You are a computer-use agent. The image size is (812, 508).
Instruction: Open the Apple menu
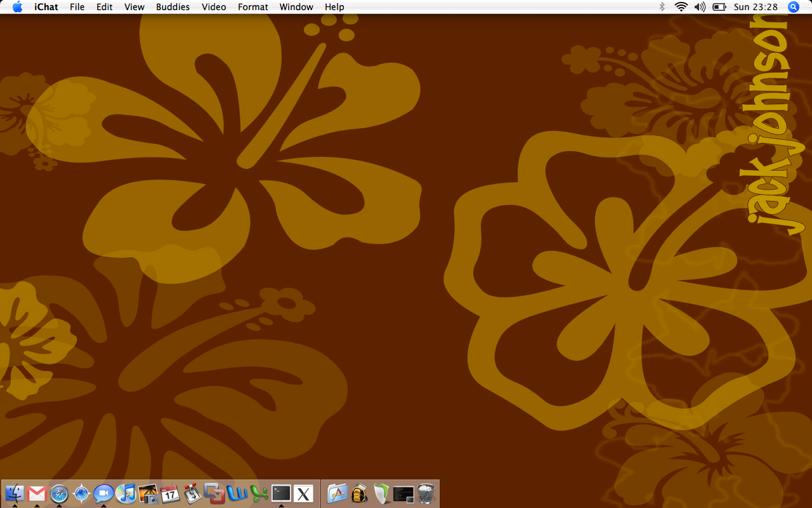[x=17, y=7]
